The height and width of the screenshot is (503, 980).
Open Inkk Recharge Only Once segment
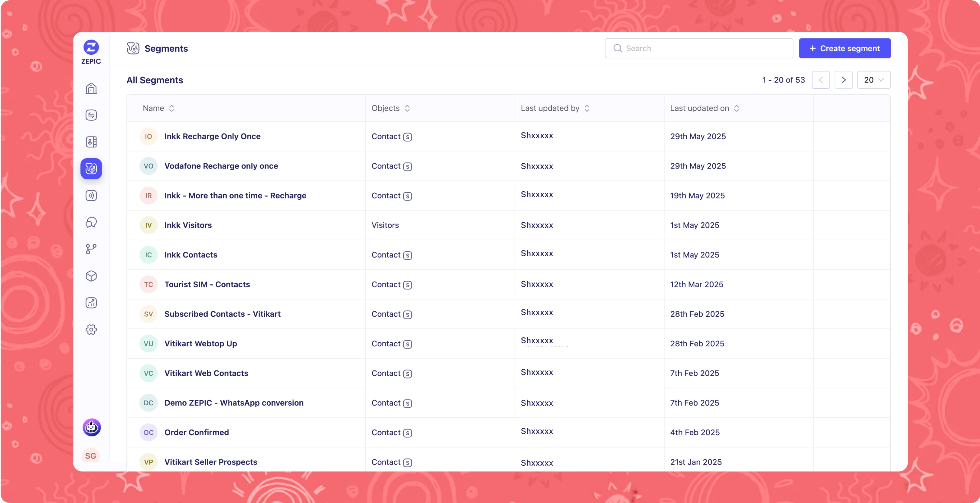pyautogui.click(x=212, y=136)
